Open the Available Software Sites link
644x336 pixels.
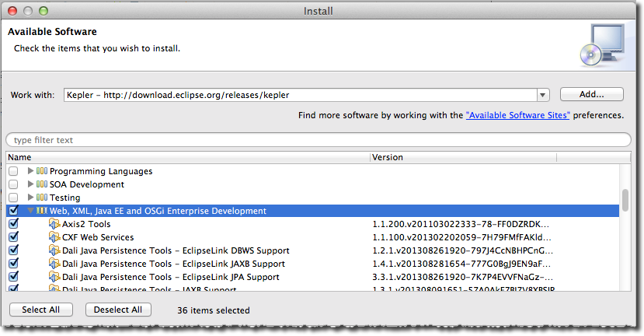[517, 115]
